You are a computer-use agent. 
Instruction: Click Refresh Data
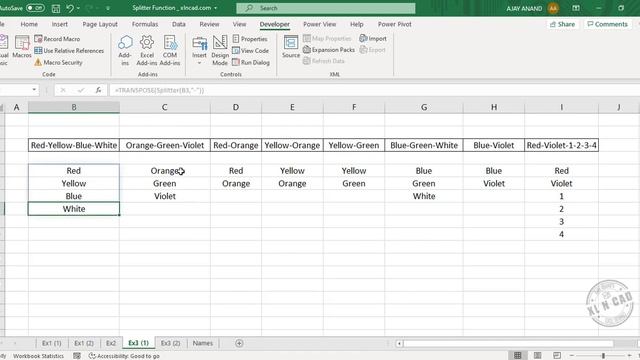click(x=324, y=61)
